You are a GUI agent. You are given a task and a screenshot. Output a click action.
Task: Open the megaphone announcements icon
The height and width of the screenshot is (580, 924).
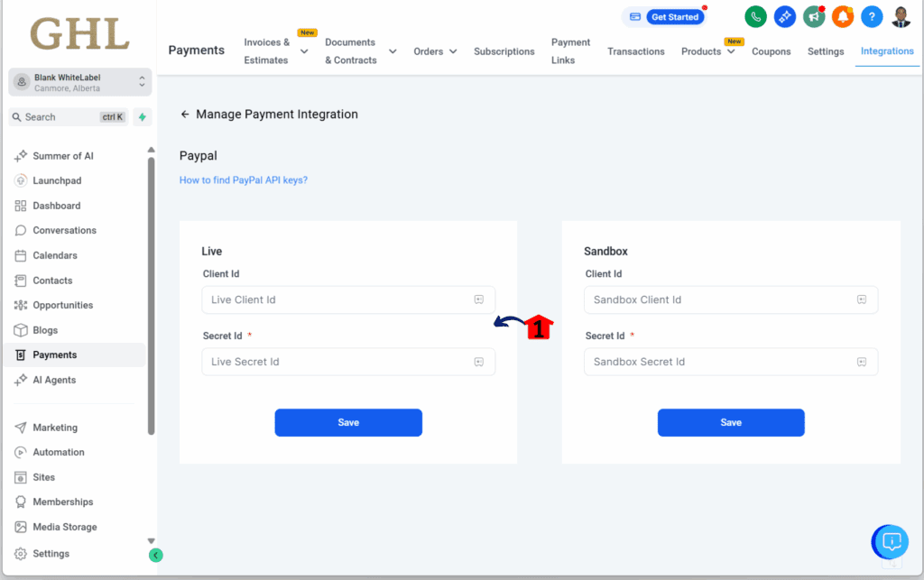(814, 16)
